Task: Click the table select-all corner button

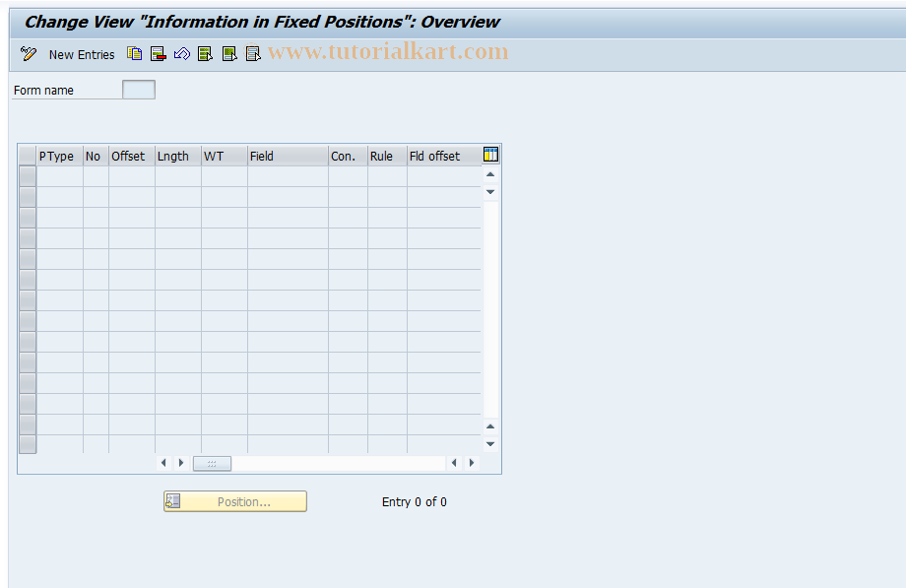Action: click(x=28, y=156)
